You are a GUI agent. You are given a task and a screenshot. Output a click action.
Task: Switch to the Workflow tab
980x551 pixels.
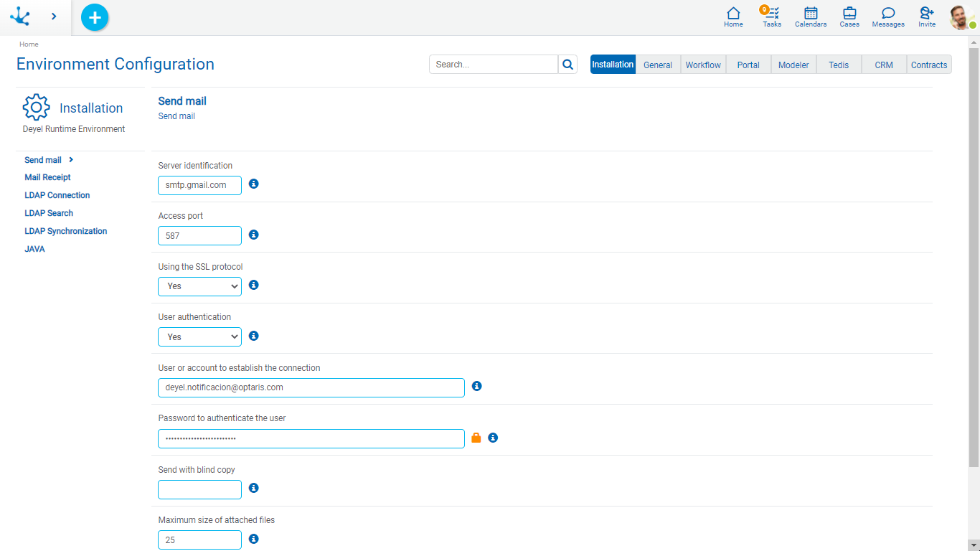click(703, 65)
